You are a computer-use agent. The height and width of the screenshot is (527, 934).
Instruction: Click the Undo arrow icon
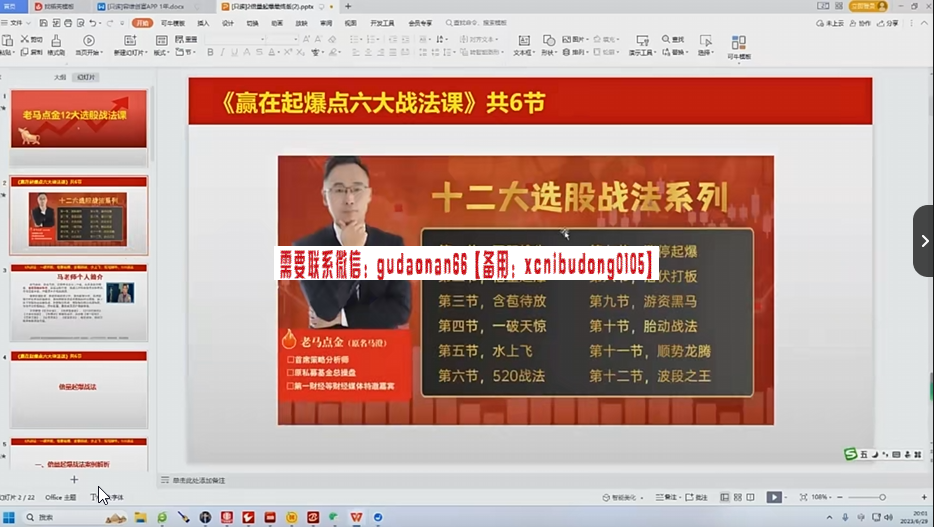(92, 23)
